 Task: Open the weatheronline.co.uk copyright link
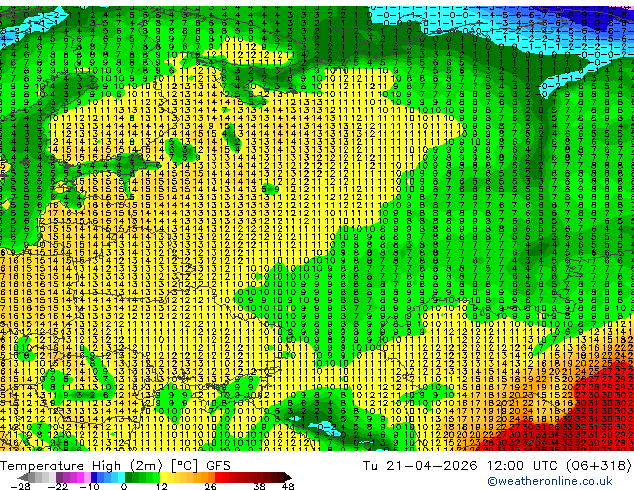pyautogui.click(x=549, y=481)
